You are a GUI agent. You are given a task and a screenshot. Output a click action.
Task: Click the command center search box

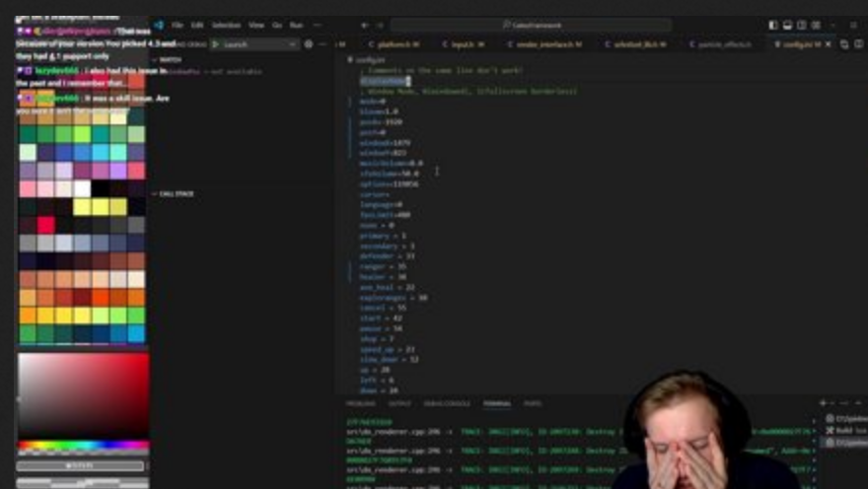(532, 25)
